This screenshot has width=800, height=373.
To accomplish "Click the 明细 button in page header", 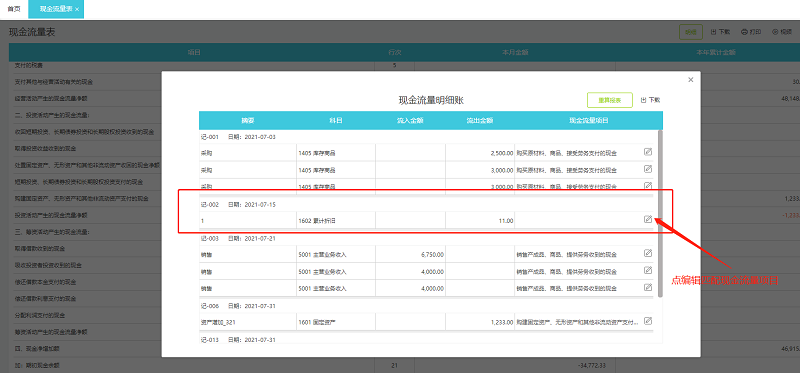I will coord(691,32).
